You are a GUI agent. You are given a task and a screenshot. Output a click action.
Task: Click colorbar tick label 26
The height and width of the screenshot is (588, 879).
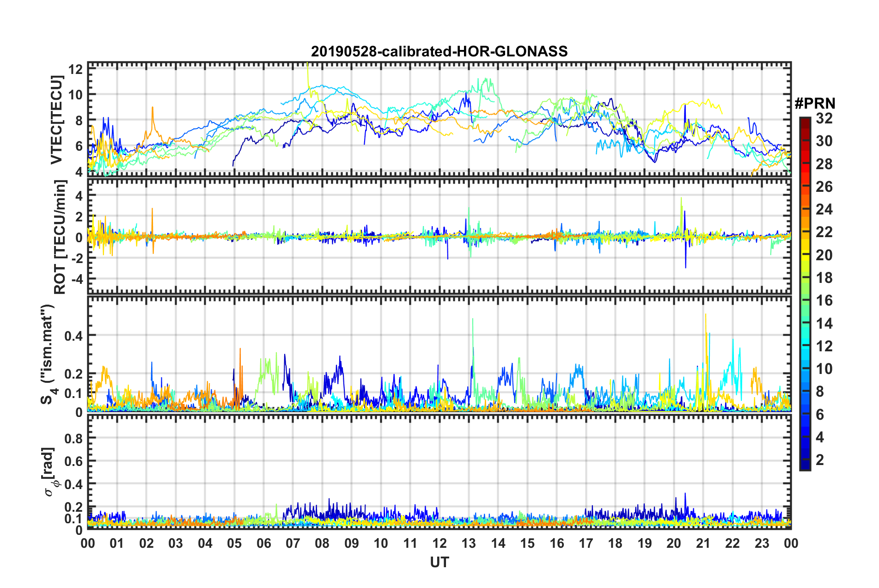pos(824,187)
